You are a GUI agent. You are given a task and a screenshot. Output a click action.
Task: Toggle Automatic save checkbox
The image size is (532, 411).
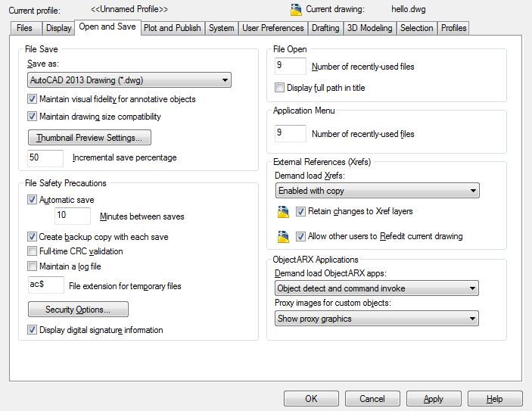32,200
